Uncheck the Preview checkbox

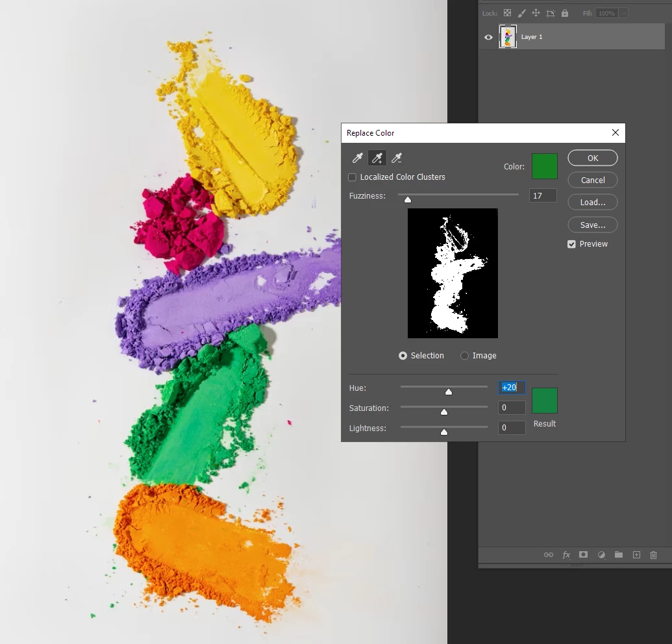tap(571, 244)
